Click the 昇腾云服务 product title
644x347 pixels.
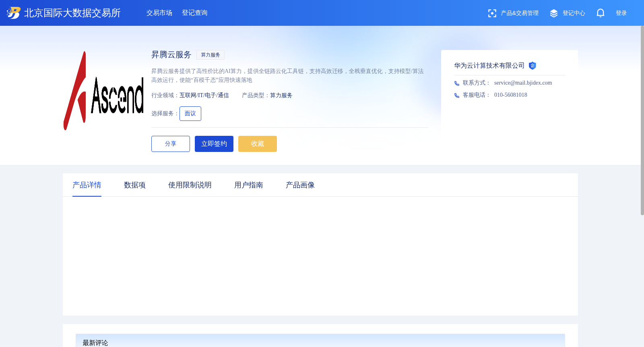click(171, 55)
